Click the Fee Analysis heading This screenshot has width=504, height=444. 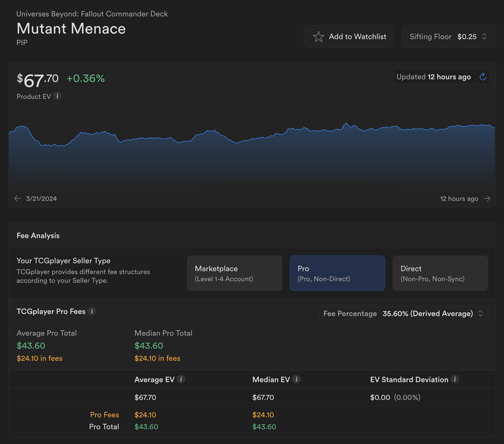38,236
